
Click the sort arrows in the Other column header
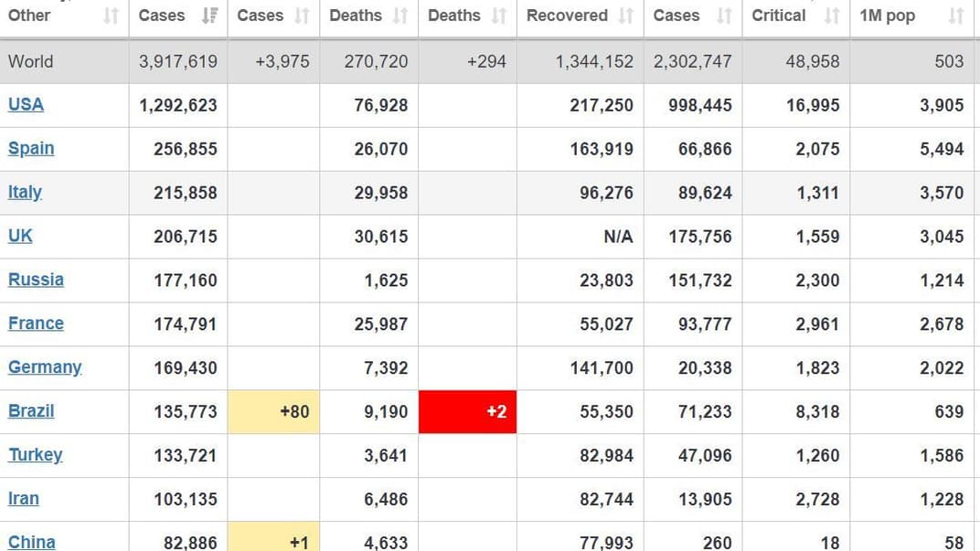tap(112, 16)
